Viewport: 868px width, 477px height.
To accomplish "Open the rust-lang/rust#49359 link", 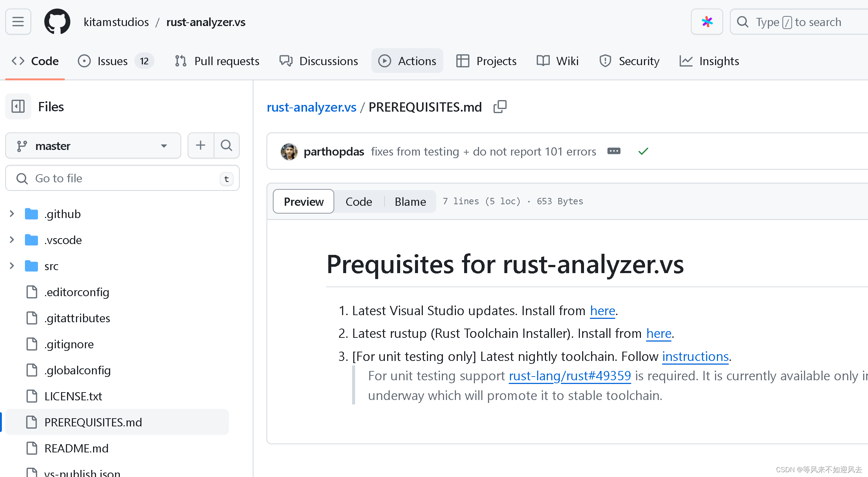I will point(570,376).
